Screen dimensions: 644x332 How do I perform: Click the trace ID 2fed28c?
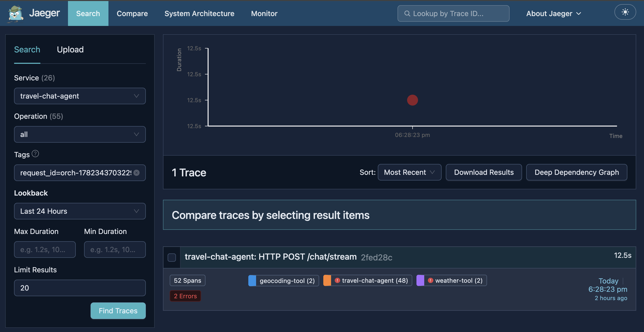point(376,257)
